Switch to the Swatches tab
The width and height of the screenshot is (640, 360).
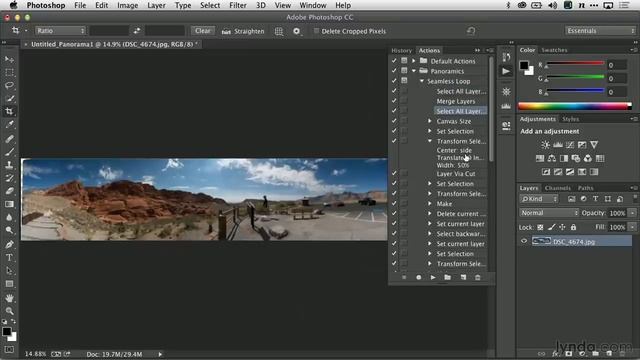tap(554, 50)
